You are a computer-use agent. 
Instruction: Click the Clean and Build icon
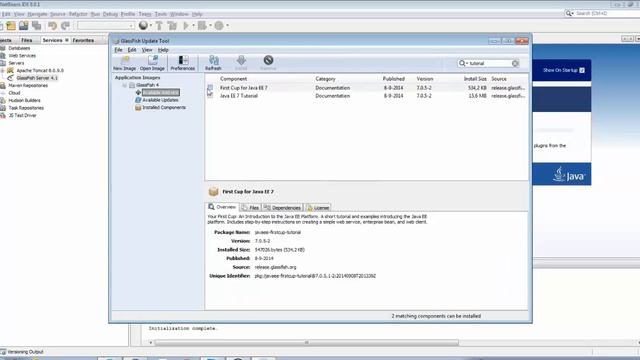pyautogui.click(x=172, y=26)
